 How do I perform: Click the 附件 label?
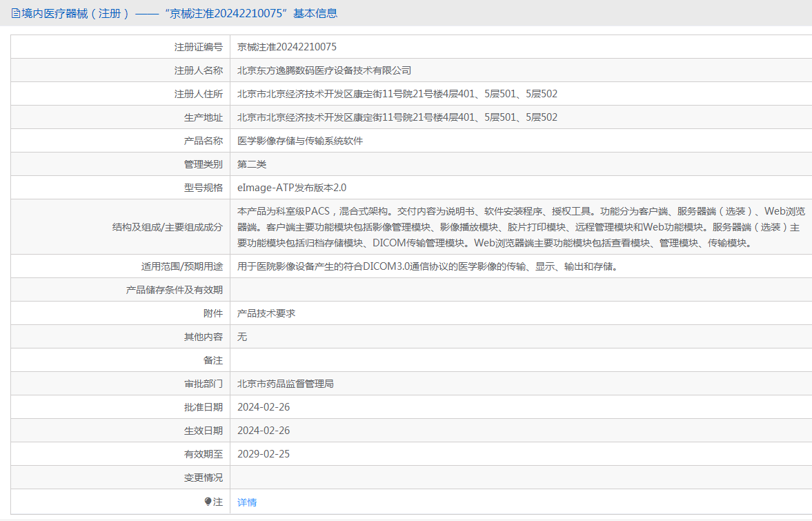[213, 313]
